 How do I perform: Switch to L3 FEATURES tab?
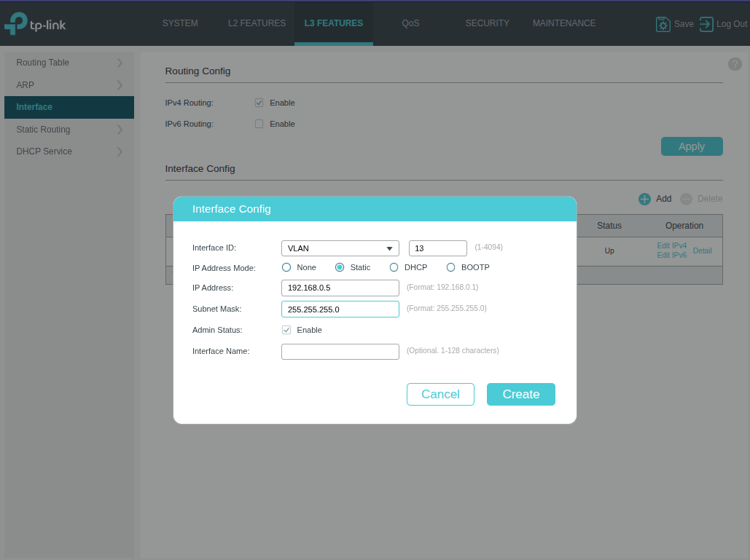tap(334, 23)
